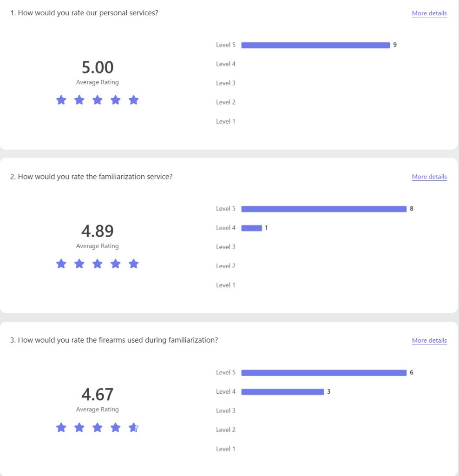The image size is (459, 476).
Task: Click the 4.67 average rating value
Action: coord(98,395)
